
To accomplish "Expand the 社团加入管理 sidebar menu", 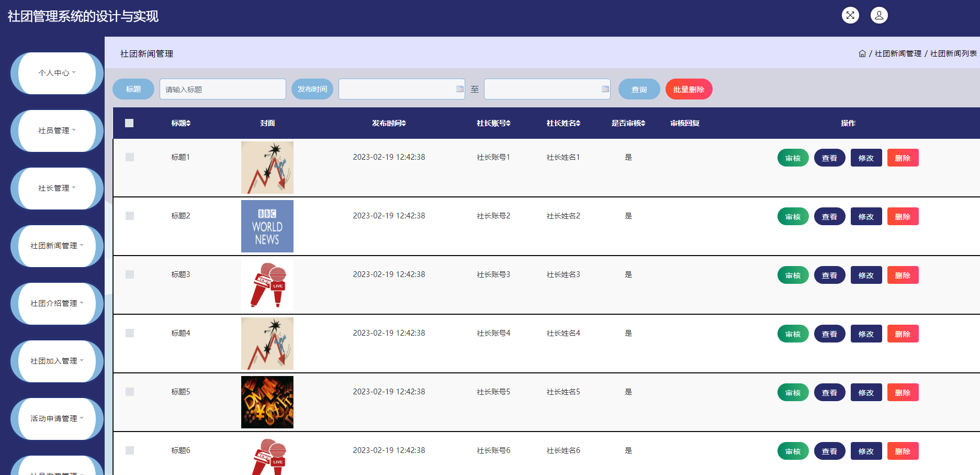I will [x=57, y=361].
